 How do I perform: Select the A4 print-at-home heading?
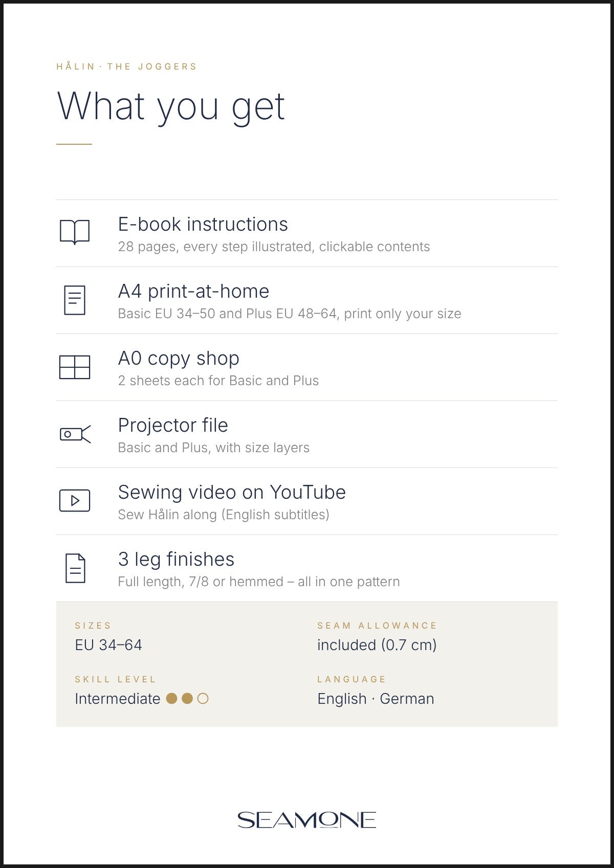[x=193, y=292]
